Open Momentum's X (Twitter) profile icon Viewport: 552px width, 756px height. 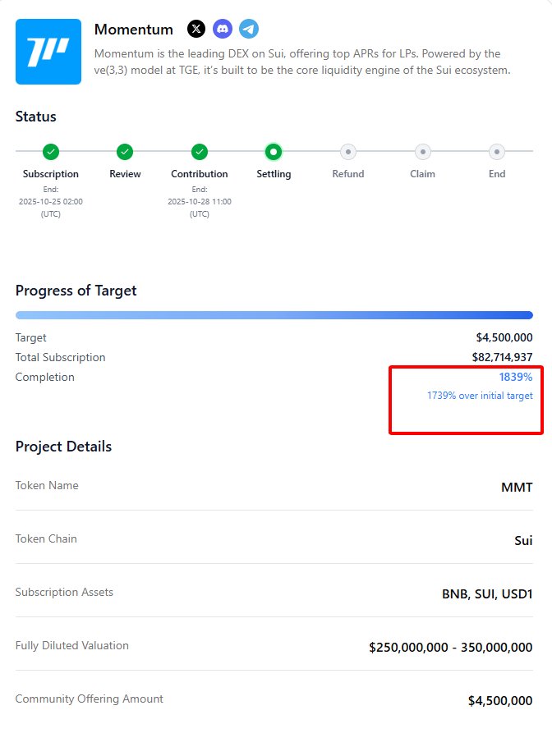point(196,30)
